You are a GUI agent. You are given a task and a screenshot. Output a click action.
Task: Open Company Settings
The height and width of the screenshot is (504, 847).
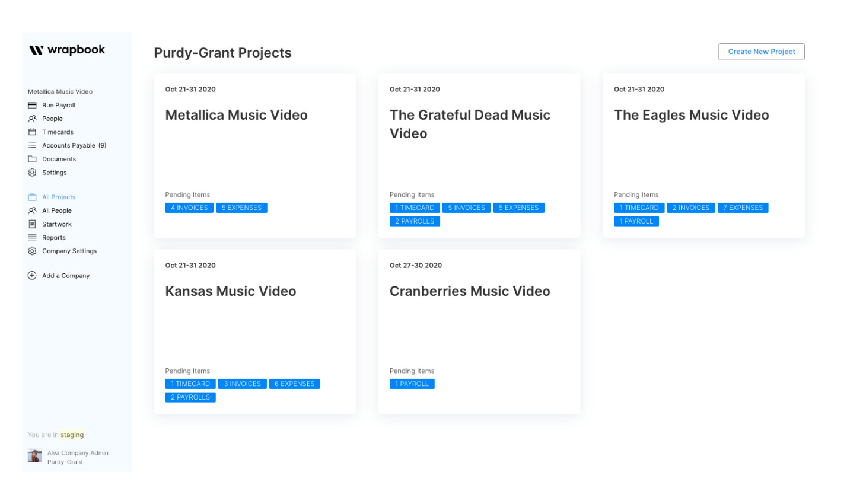click(69, 251)
